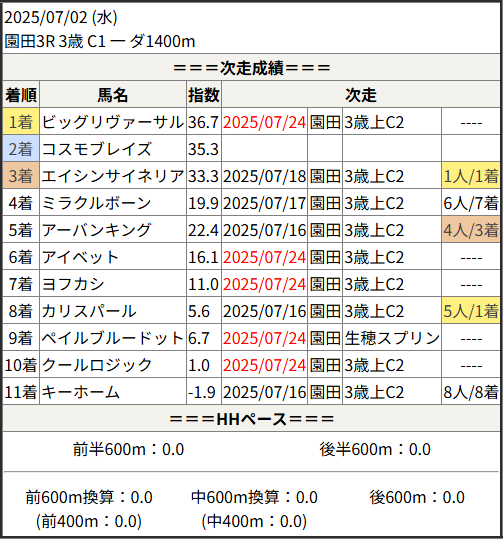The width and height of the screenshot is (503, 539).
Task: Click the ===次走成績=== section header
Action: pos(251,67)
